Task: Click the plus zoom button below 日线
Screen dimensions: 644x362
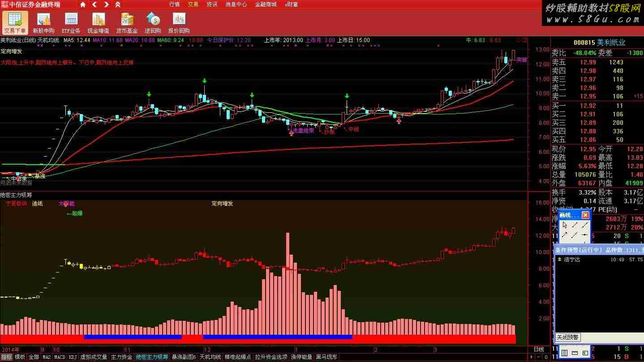Action: point(532,357)
